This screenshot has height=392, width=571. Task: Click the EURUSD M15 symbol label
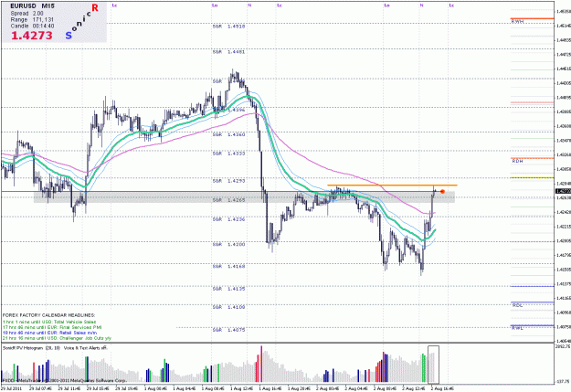pyautogui.click(x=32, y=5)
